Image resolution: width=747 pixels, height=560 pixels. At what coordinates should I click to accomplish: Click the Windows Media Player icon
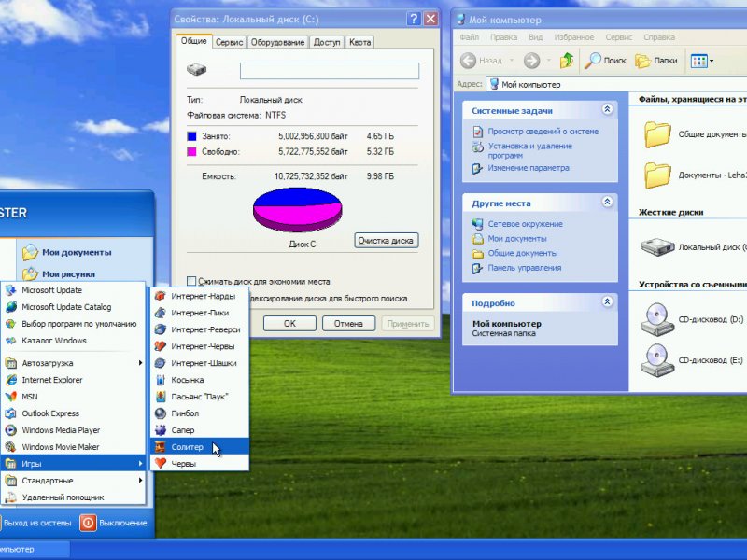[x=10, y=430]
